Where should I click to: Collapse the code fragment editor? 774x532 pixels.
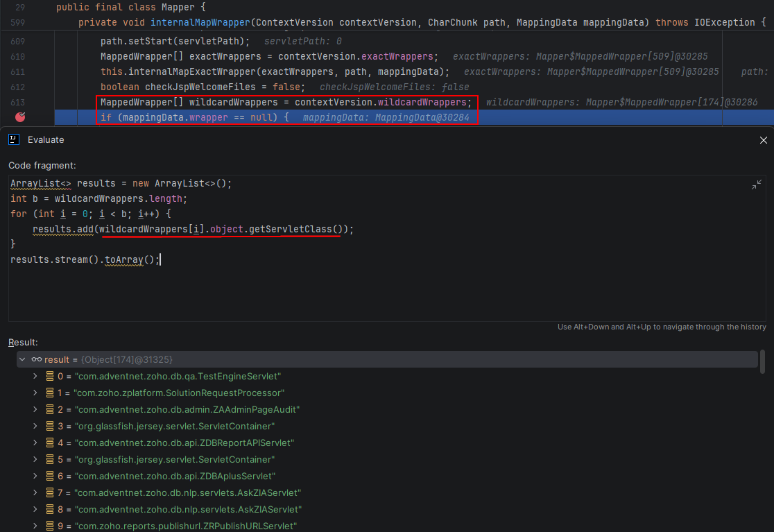tap(756, 185)
